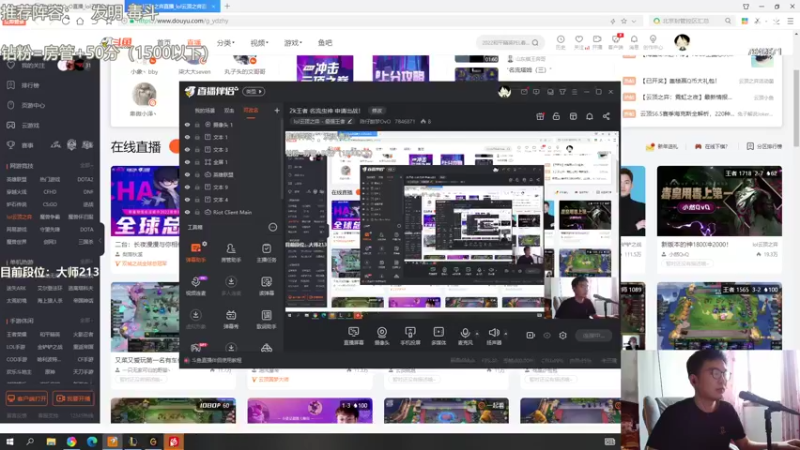Hide the 文本 3 source layer
The image size is (800, 450).
click(x=187, y=149)
